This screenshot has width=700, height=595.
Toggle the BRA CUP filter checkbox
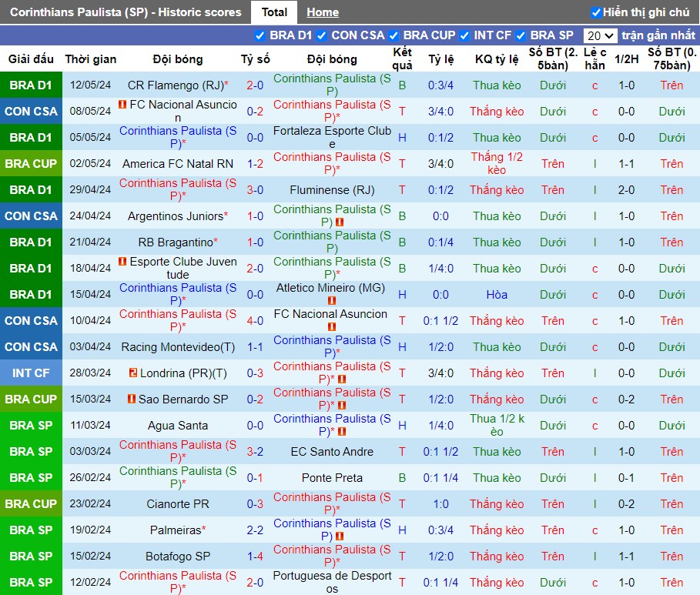394,35
